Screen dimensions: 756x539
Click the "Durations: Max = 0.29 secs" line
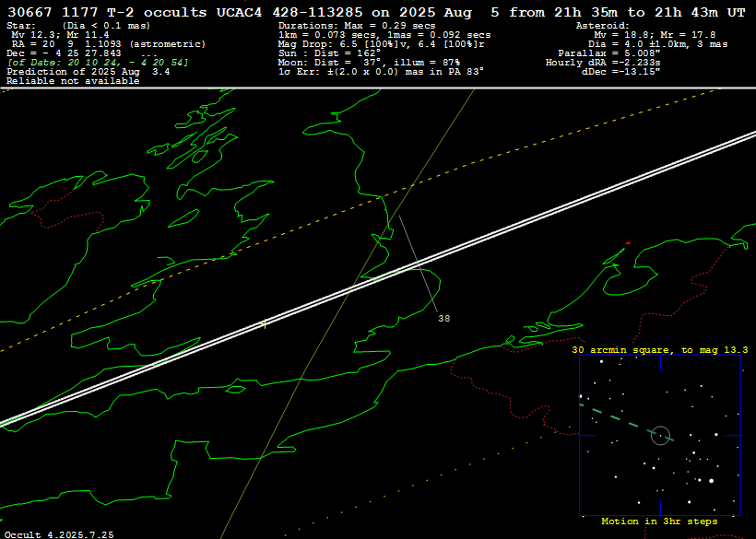point(358,26)
